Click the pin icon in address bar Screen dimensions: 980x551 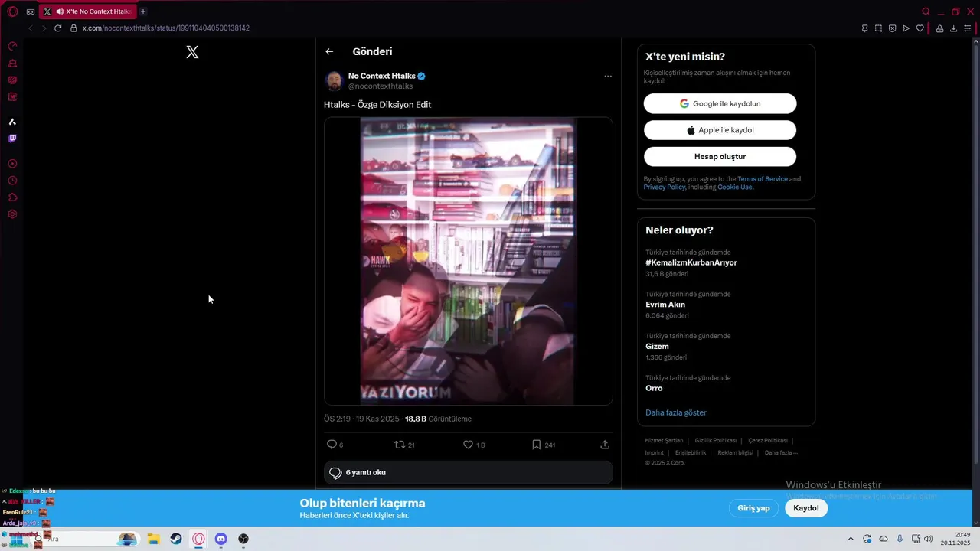(x=865, y=28)
